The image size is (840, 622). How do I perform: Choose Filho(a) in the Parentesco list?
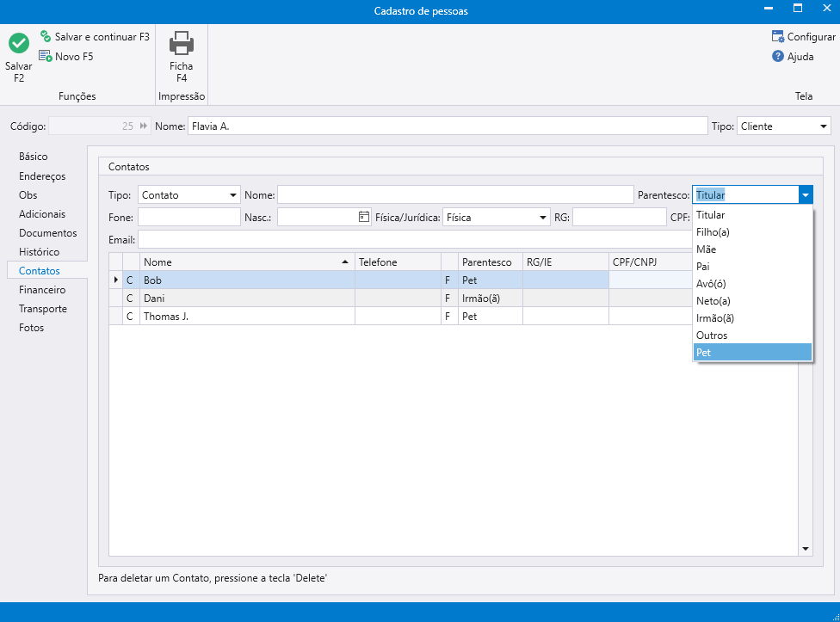(x=751, y=232)
